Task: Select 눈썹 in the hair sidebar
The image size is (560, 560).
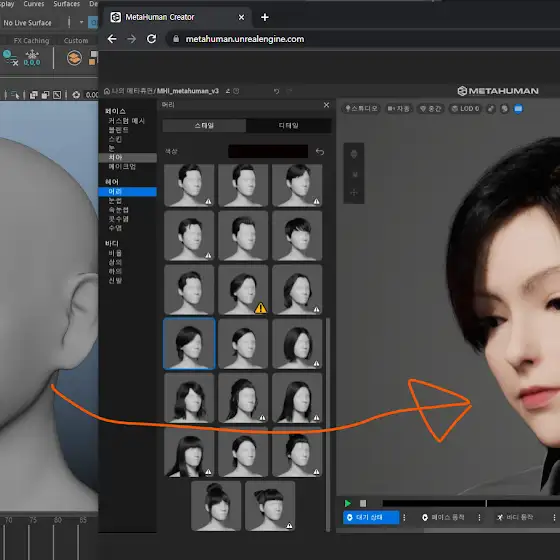Action: [x=115, y=201]
